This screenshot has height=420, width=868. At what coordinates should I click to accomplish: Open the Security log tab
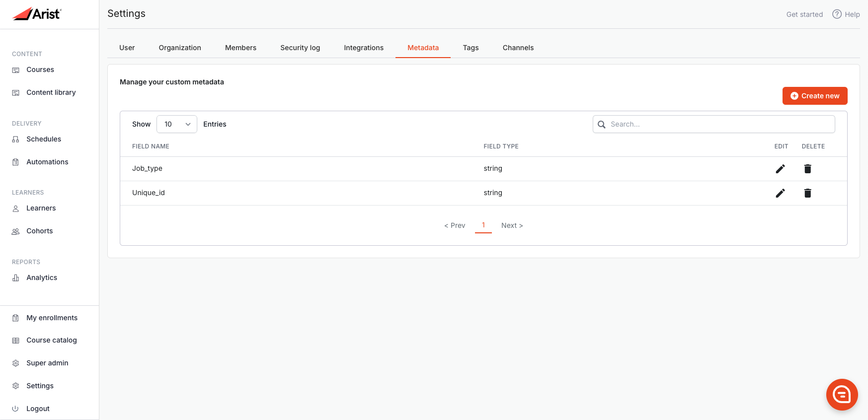coord(300,48)
